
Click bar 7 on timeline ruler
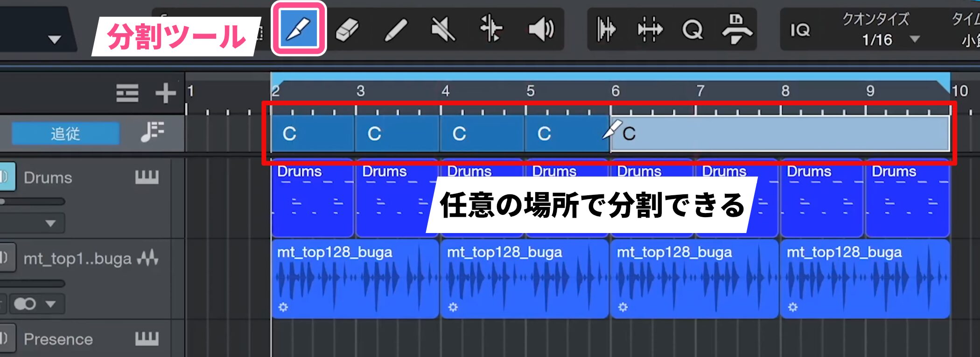point(700,91)
